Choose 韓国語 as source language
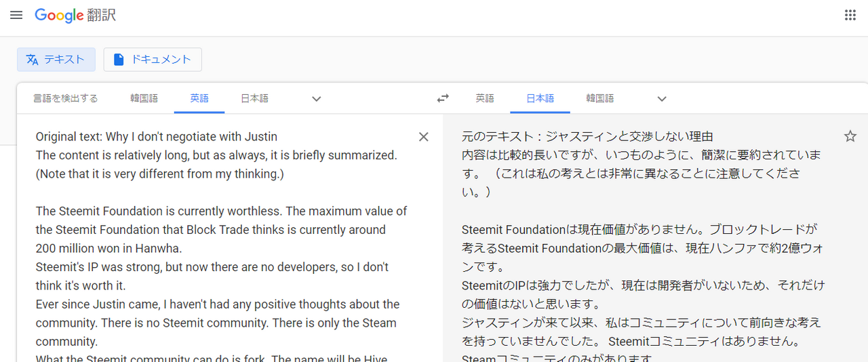Screen dimensions: 868x362 click(x=144, y=98)
